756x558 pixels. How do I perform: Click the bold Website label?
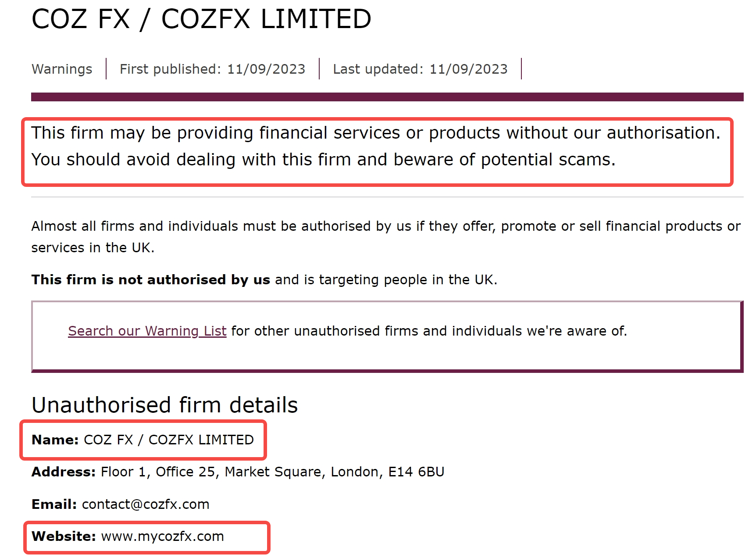(x=64, y=536)
